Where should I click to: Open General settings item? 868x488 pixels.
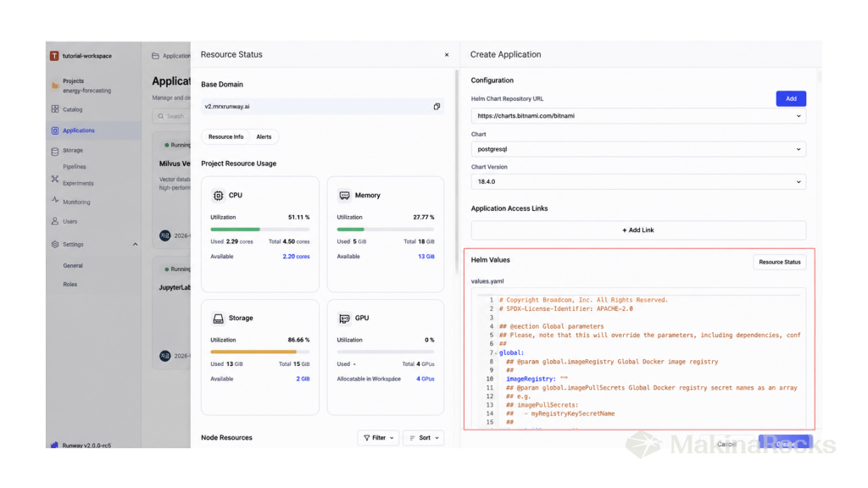tap(73, 265)
